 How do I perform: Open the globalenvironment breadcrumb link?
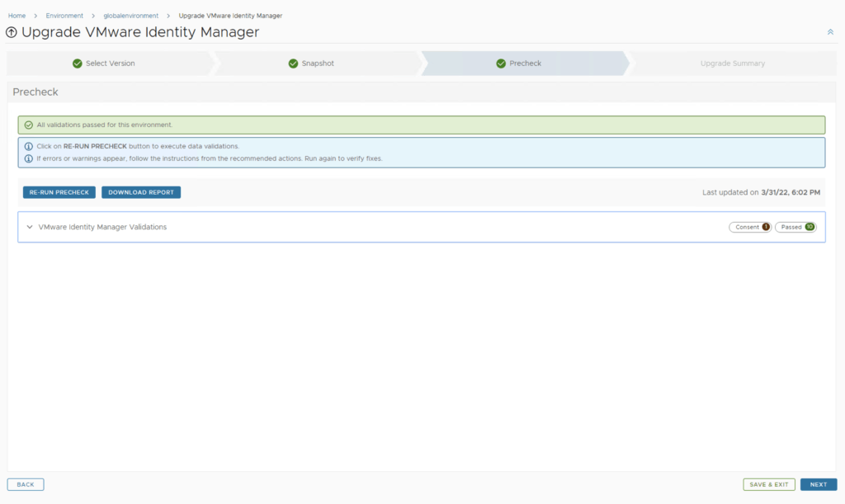[136, 16]
